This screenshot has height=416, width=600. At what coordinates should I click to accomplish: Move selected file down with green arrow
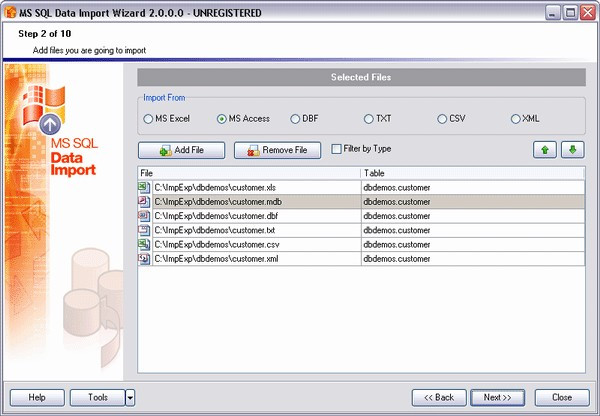[572, 150]
